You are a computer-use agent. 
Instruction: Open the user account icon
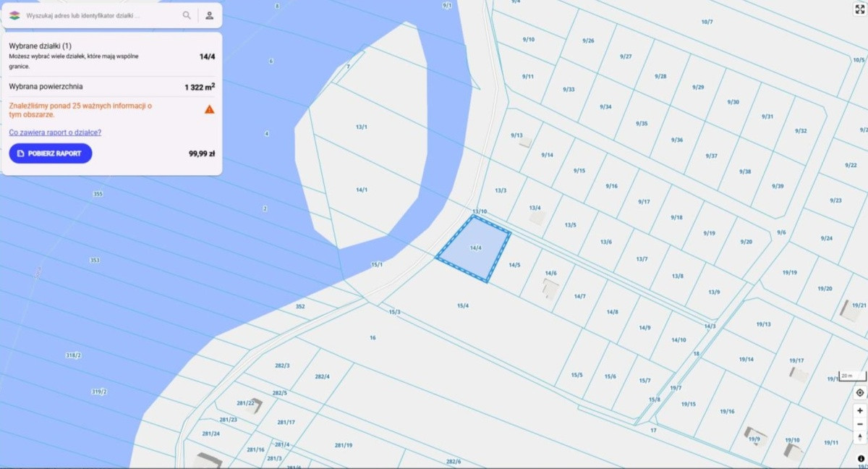point(209,15)
